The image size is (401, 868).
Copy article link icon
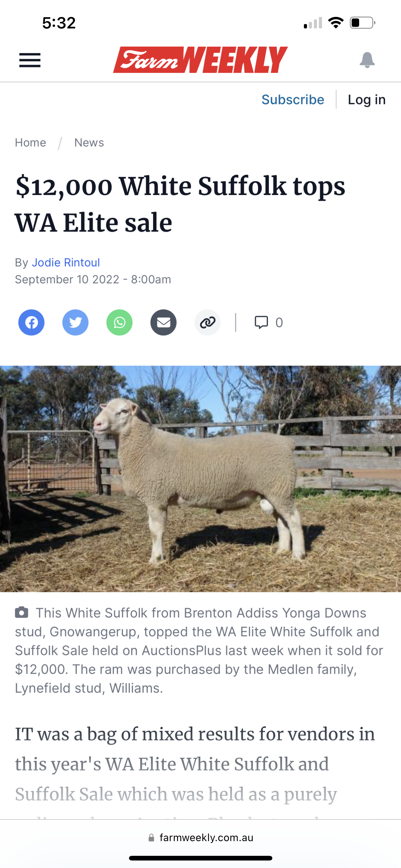click(x=207, y=322)
